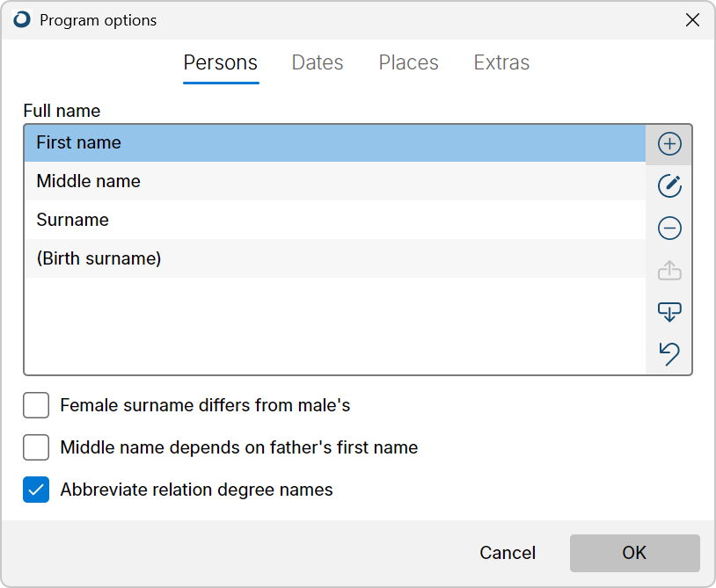Click the remove minus icon
Screen dimensions: 716x588
pyautogui.click(x=669, y=229)
